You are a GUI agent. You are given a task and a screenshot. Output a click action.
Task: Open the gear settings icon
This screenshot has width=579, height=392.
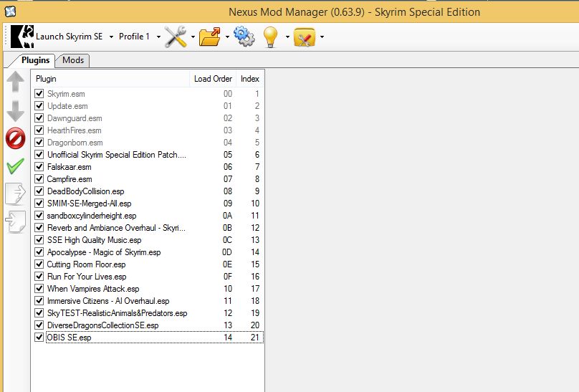(x=244, y=37)
